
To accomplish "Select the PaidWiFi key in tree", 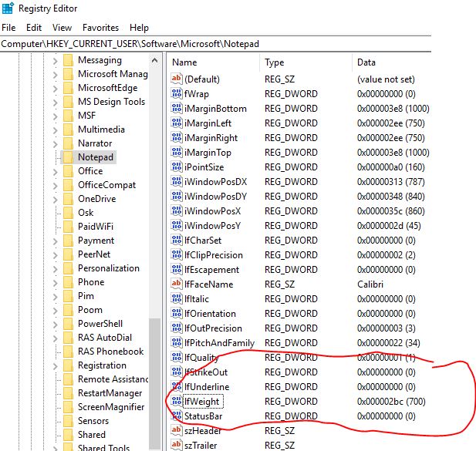I will (96, 226).
